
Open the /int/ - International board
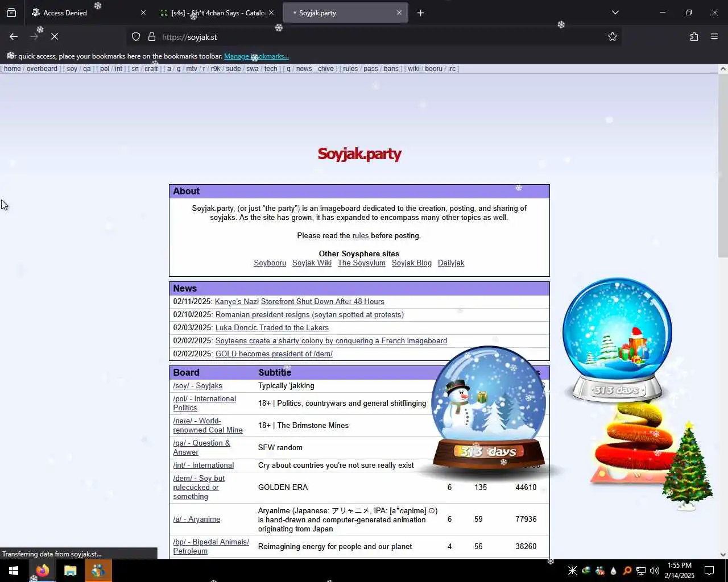tap(204, 465)
